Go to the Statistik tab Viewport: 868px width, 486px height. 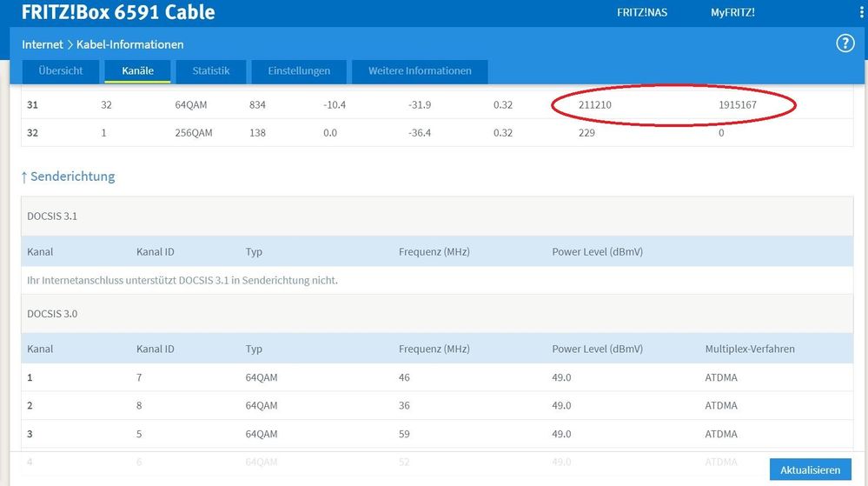pyautogui.click(x=211, y=71)
